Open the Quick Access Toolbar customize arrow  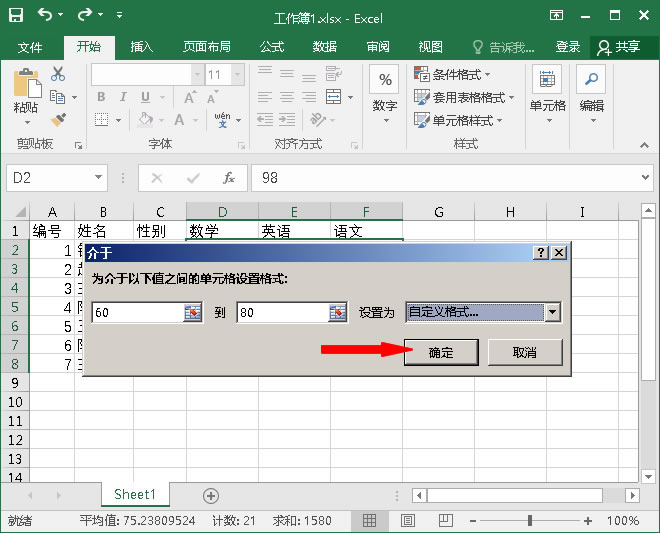coord(120,15)
